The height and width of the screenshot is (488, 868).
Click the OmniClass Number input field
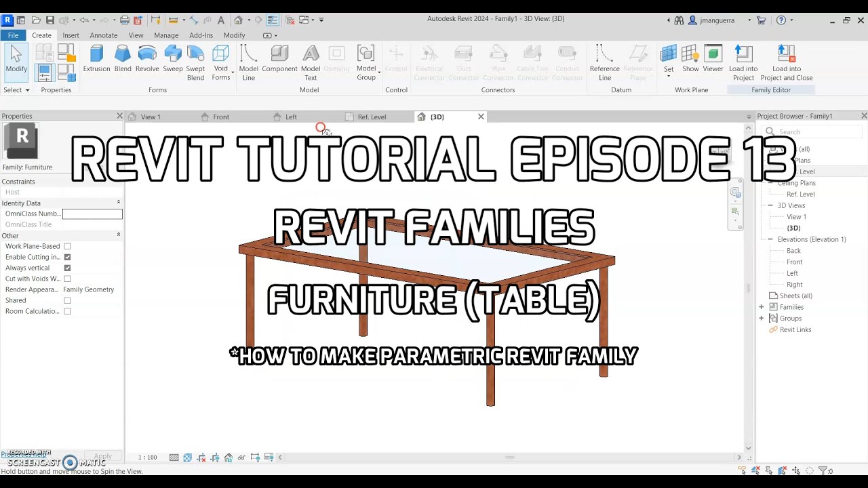(x=92, y=213)
